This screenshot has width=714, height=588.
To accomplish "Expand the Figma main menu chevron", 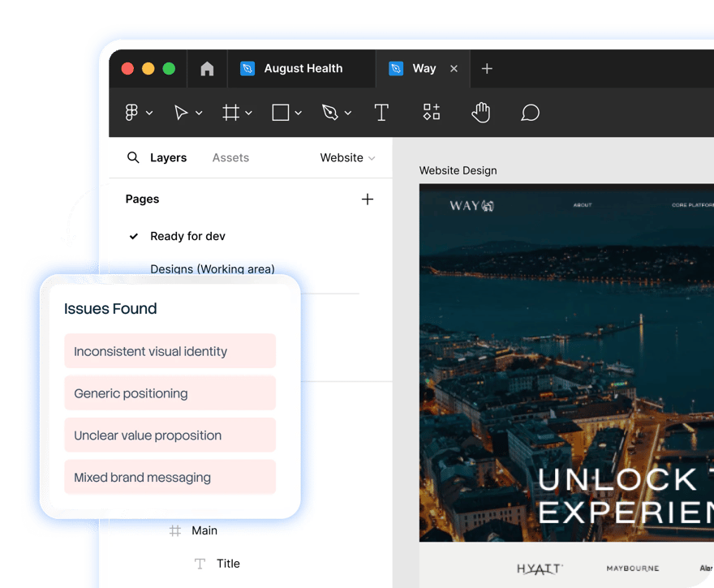I will click(x=149, y=113).
